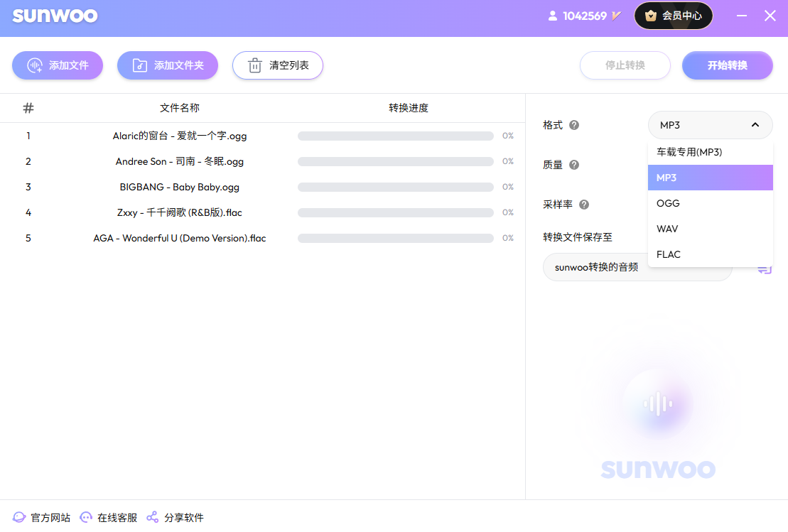Click the user account icon beside 1042569

click(x=552, y=16)
